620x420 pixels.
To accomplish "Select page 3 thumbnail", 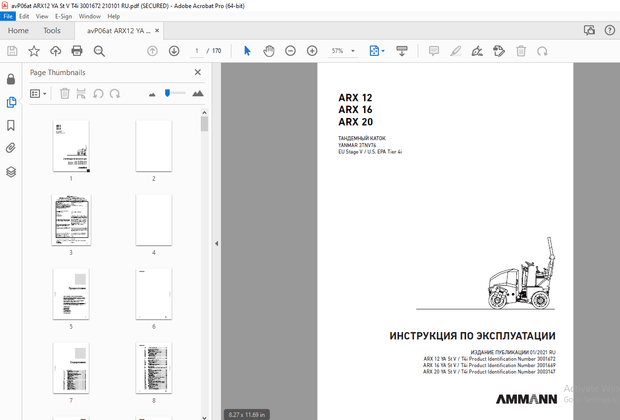I will [x=71, y=220].
